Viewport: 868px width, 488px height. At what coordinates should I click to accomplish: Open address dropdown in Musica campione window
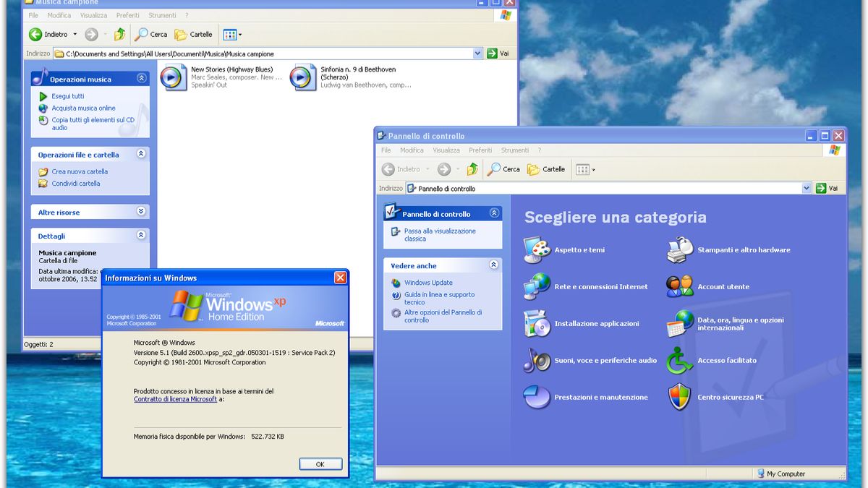pyautogui.click(x=477, y=53)
